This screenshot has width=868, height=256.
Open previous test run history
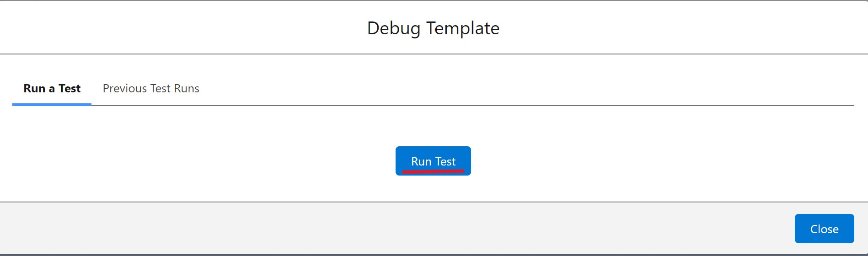tap(151, 88)
